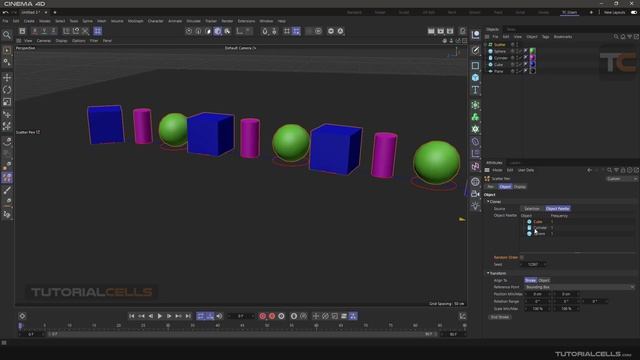This screenshot has height=360, width=640.
Task: Open the Simulate menu
Action: [193, 21]
